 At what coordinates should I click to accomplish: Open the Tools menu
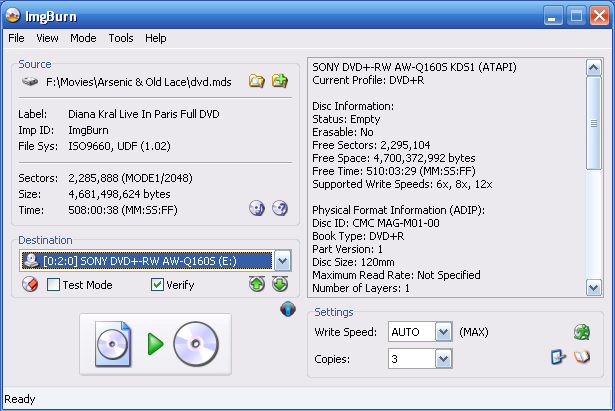(121, 38)
